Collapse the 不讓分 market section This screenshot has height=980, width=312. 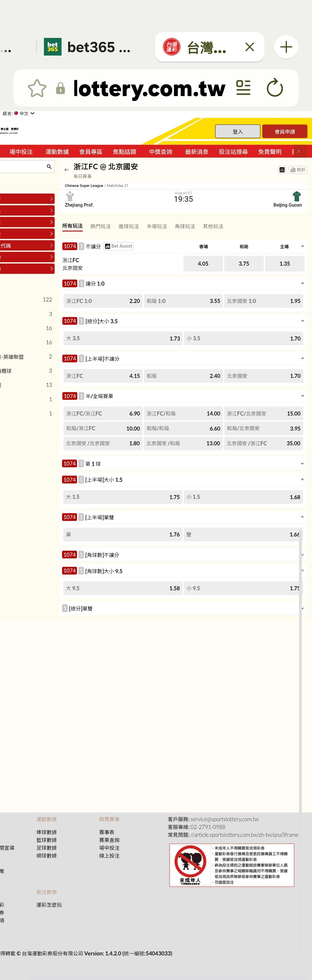[302, 246]
